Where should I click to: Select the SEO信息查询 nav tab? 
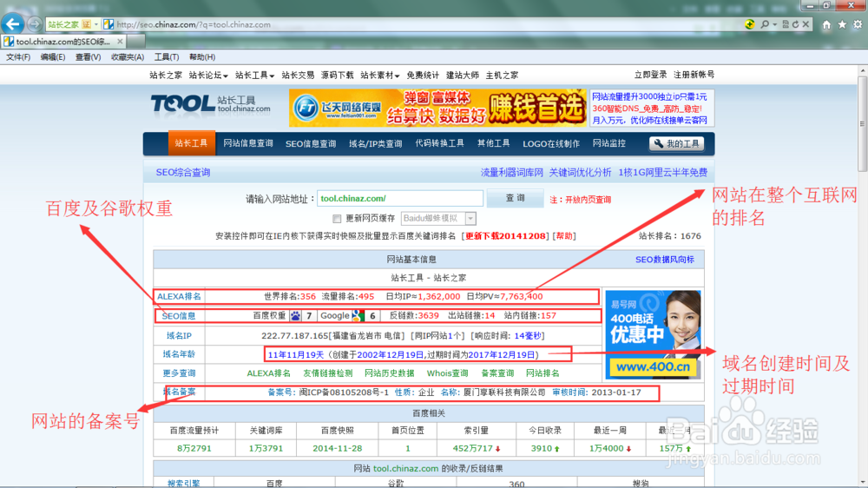coord(311,143)
